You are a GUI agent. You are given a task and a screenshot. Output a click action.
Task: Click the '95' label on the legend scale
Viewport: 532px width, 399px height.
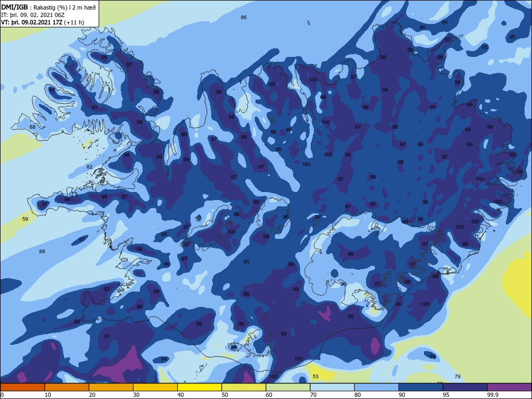(446, 395)
